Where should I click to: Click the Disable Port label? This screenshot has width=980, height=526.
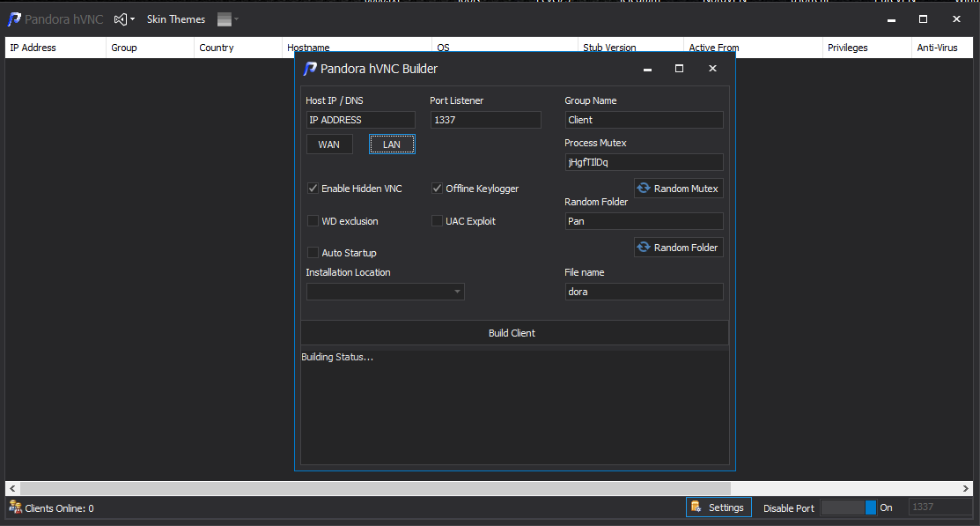[x=789, y=508]
